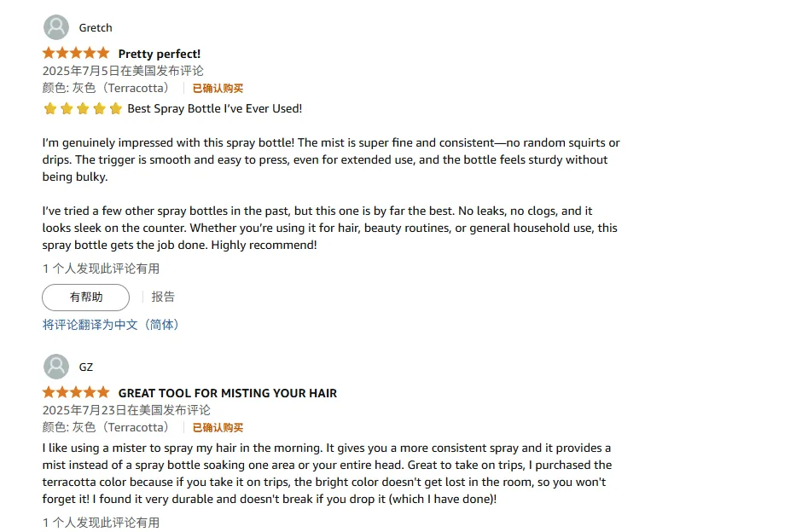Click the 已确认购买 badge on GZ's review
This screenshot has width=796, height=532.
pyautogui.click(x=217, y=427)
